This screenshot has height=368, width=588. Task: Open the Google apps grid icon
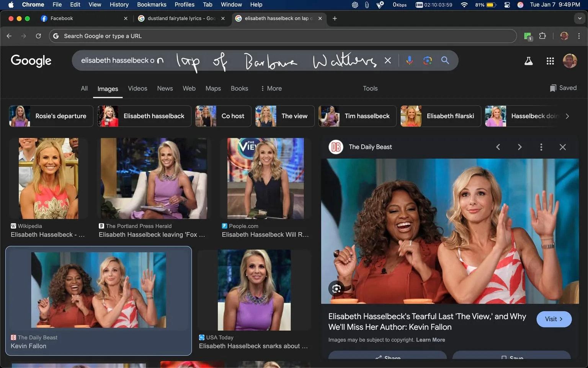click(550, 61)
